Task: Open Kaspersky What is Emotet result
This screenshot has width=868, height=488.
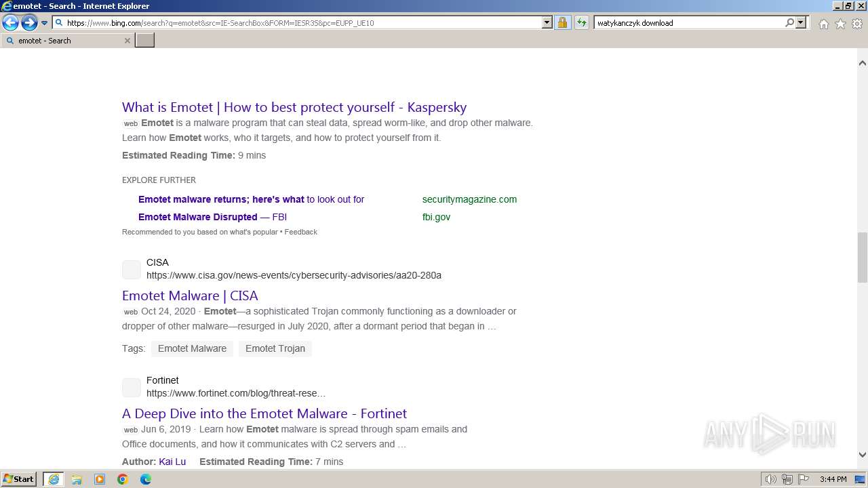Action: (x=294, y=107)
